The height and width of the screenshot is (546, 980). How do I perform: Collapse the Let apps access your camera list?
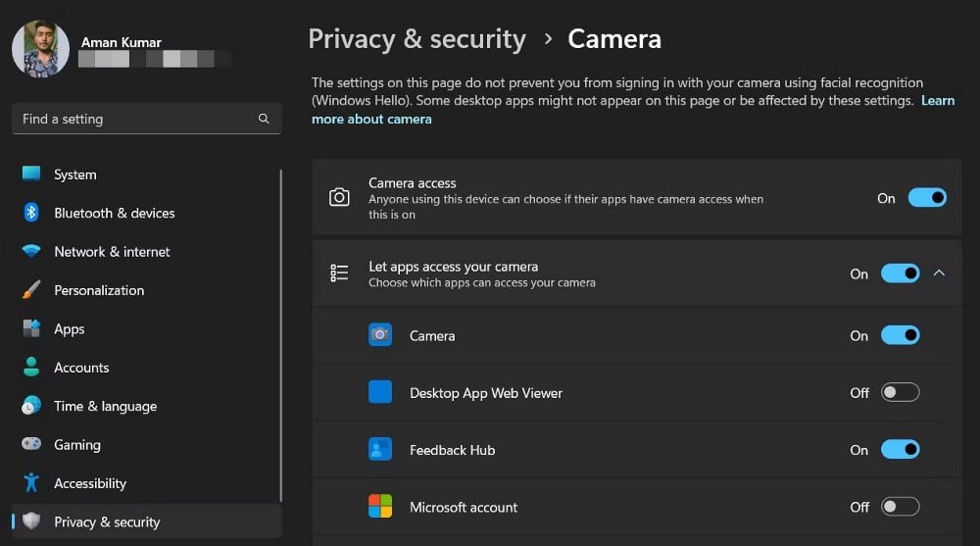click(939, 273)
